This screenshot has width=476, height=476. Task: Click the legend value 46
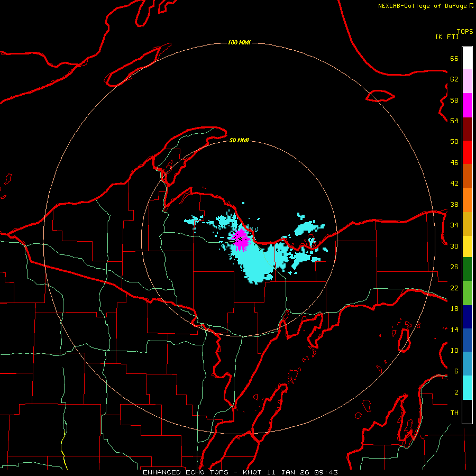coord(454,163)
